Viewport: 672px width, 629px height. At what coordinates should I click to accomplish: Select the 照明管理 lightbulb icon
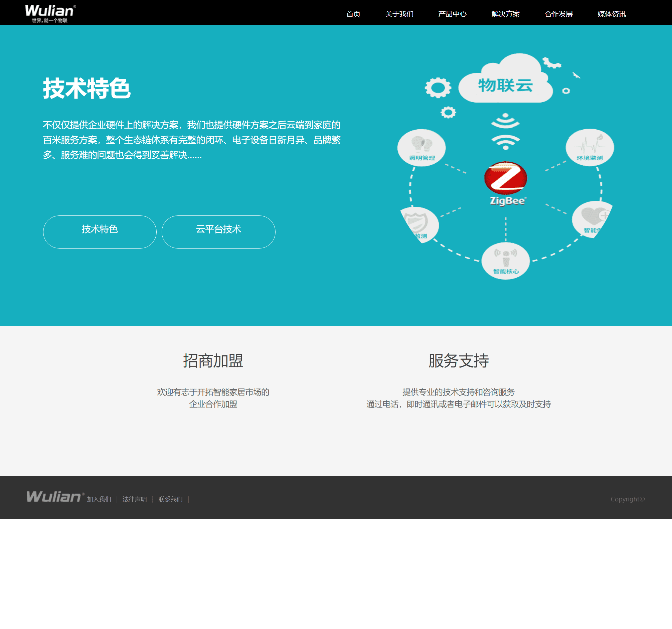click(422, 147)
